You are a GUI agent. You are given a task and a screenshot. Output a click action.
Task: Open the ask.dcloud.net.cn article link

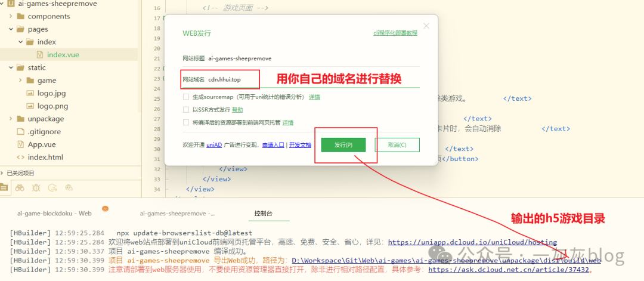[509, 270]
